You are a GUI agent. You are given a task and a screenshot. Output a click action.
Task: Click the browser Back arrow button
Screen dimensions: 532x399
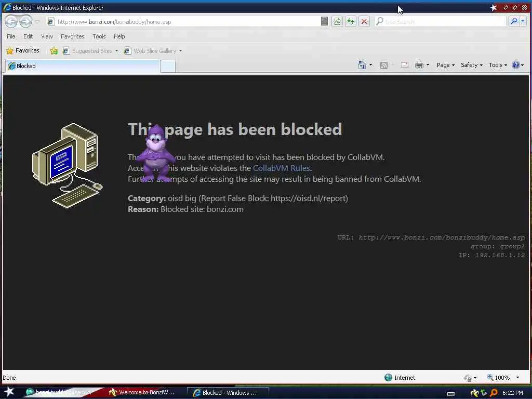(11, 22)
